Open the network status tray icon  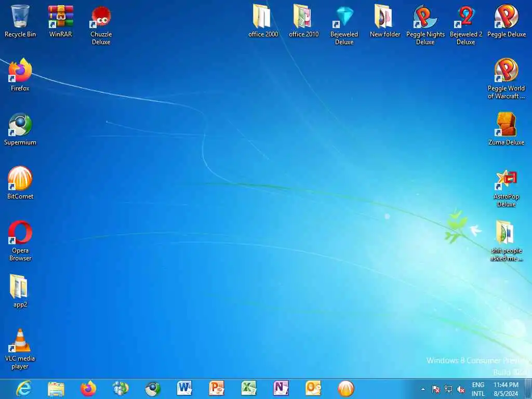(448, 389)
